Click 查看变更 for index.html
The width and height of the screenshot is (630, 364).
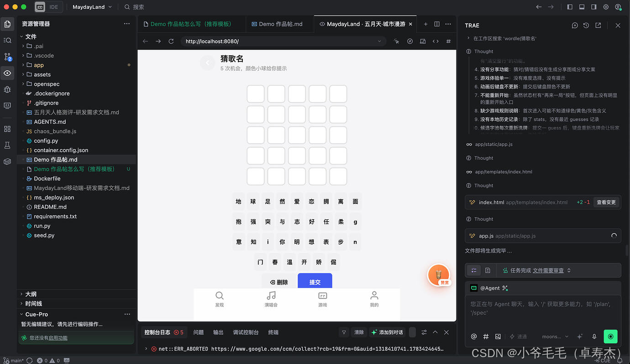pos(606,203)
